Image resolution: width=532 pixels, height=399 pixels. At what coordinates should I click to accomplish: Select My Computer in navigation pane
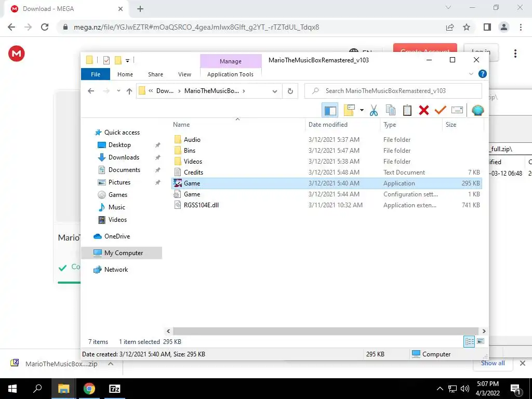point(122,253)
